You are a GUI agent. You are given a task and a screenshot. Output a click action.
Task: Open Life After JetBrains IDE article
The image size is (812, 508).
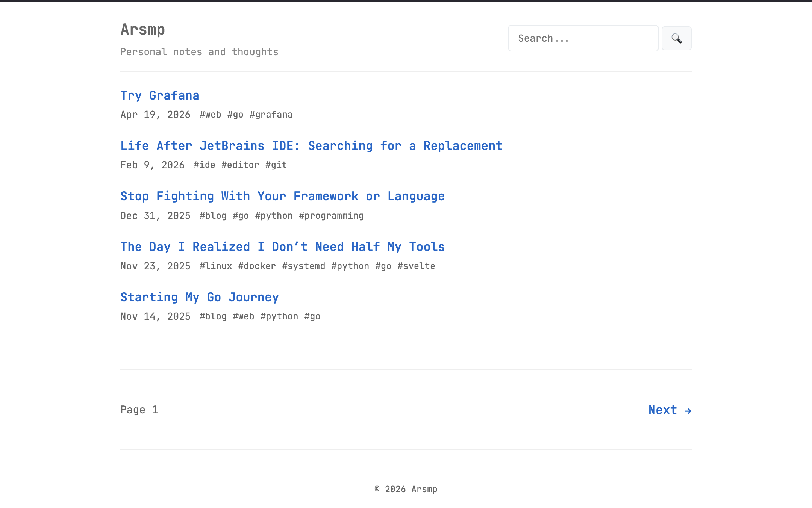pos(311,146)
